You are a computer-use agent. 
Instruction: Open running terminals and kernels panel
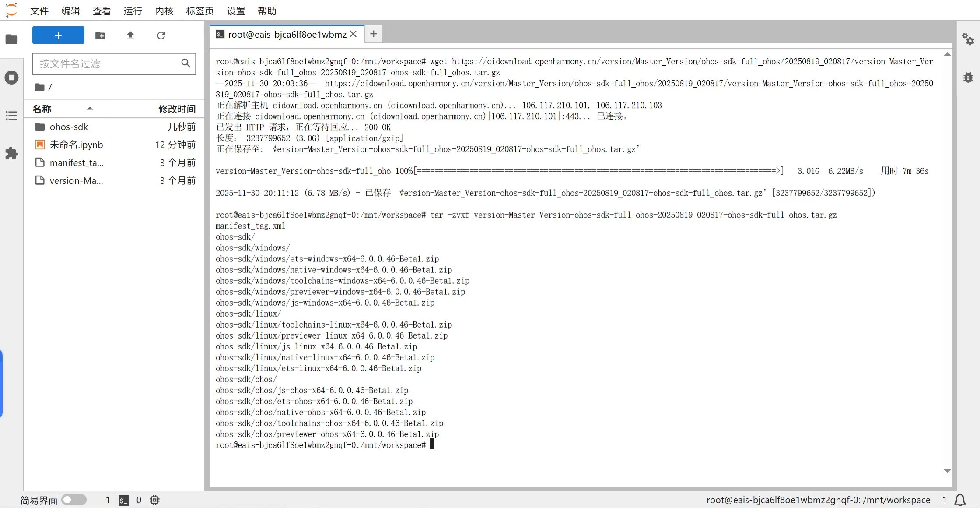pyautogui.click(x=11, y=78)
